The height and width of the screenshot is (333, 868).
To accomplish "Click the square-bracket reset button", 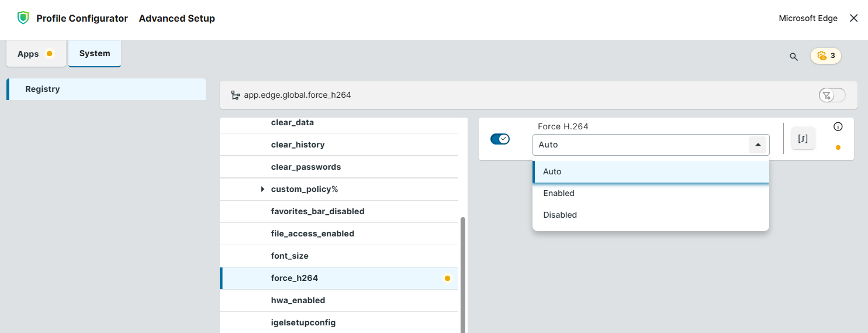I will click(x=803, y=139).
